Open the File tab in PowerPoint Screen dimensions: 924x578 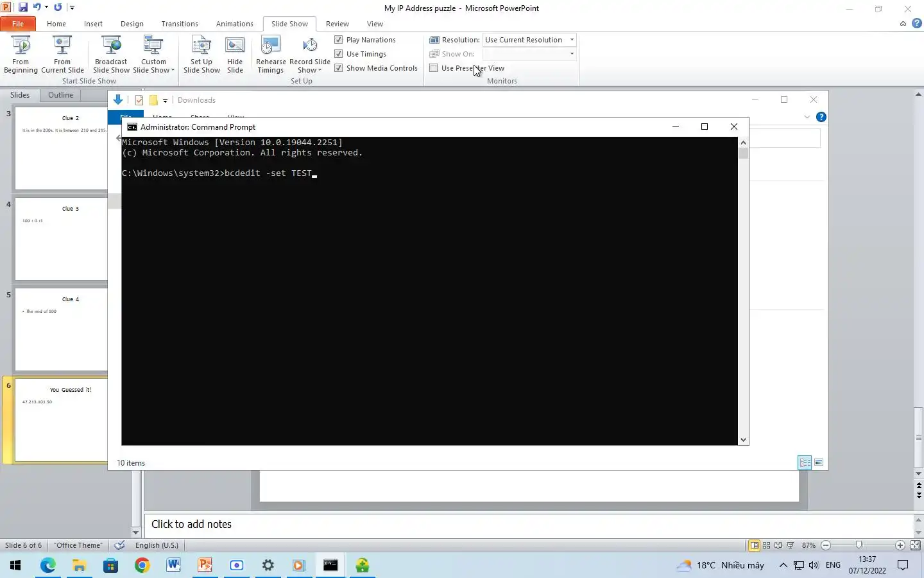18,24
